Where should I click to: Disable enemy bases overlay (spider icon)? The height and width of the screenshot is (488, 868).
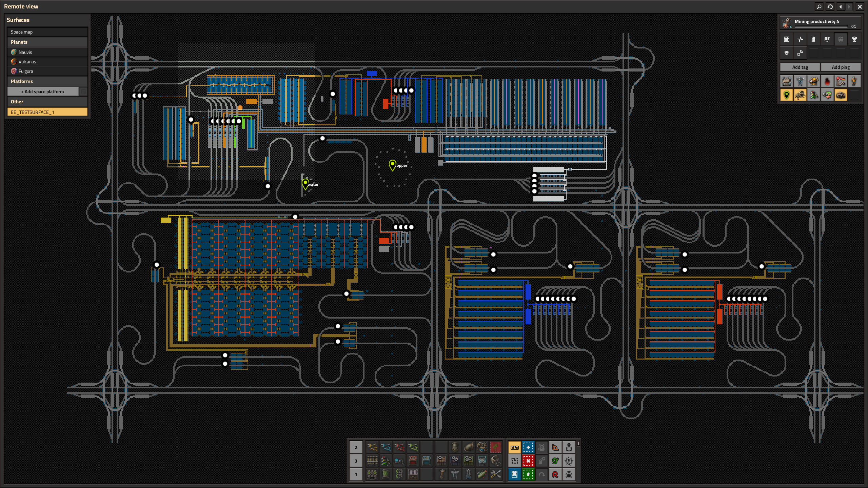pyautogui.click(x=800, y=95)
